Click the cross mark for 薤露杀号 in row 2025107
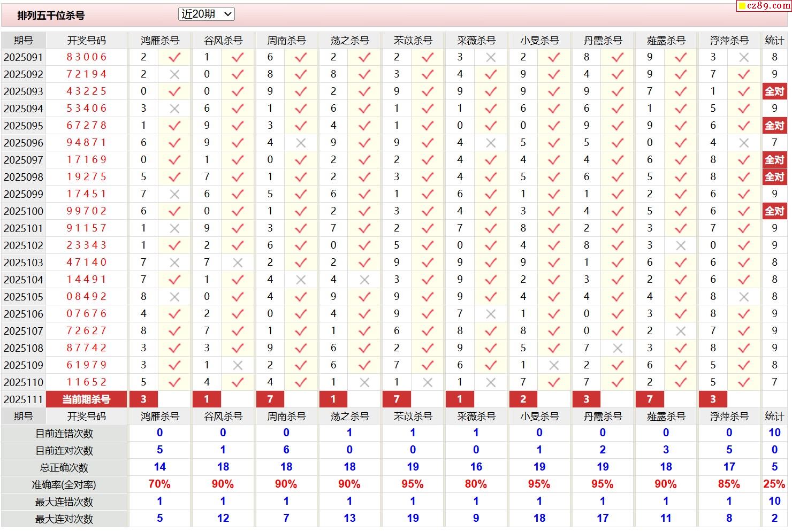This screenshot has width=792, height=532. [681, 331]
